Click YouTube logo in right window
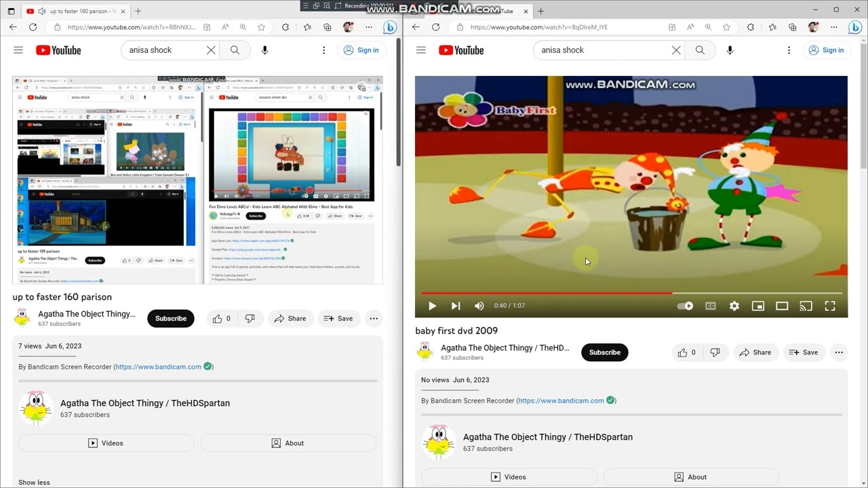Screen dimensions: 868x488 click(461, 50)
